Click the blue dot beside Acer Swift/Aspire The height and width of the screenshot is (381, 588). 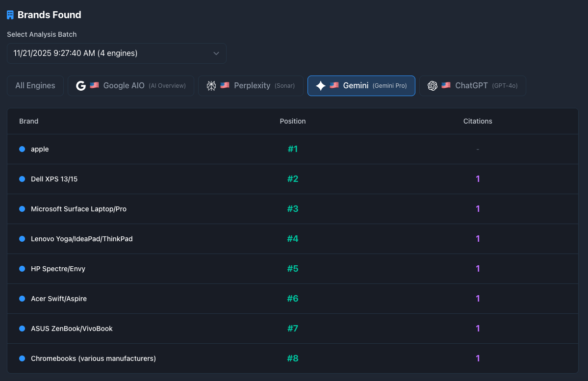(x=22, y=299)
